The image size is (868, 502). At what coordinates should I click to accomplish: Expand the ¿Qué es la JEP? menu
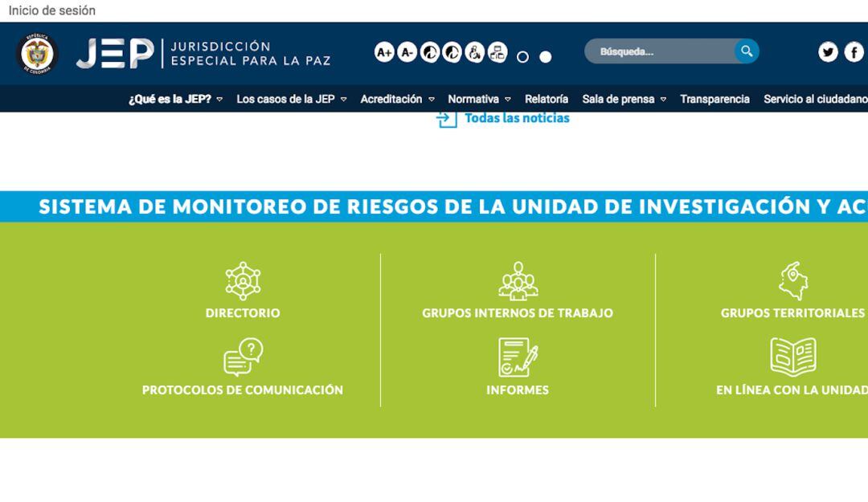pyautogui.click(x=175, y=100)
